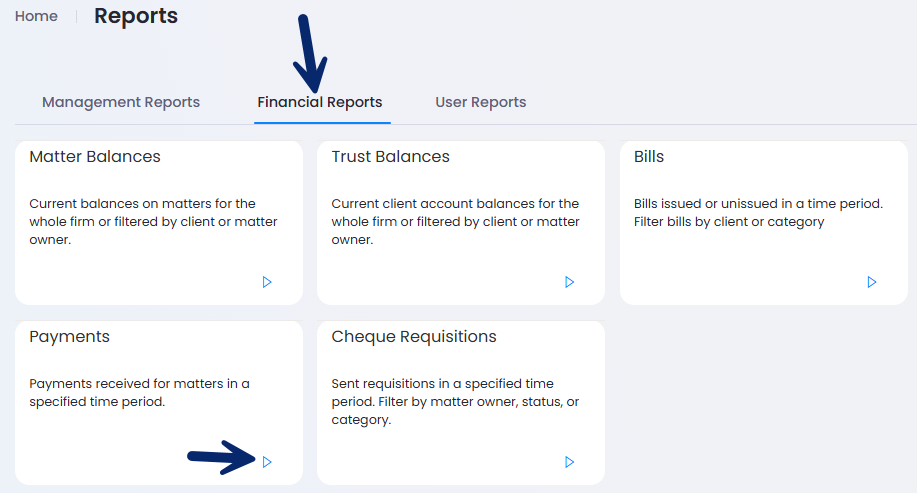Run the Matter Balances report play icon

[x=267, y=282]
